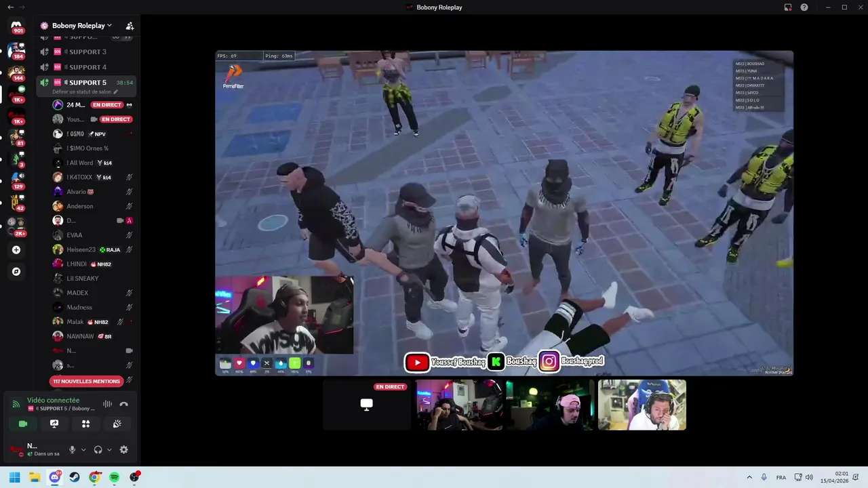Open the SUPPORT 4 voice channel

85,67
